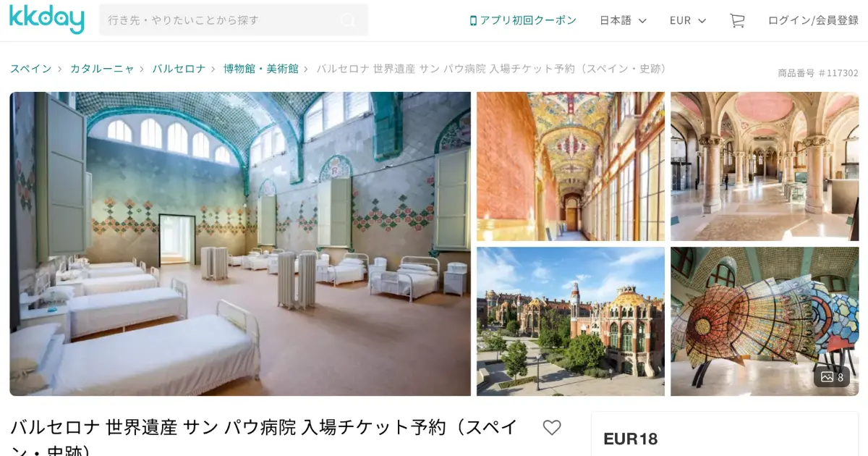Open ログイン/会員登録 login link
Image resolution: width=868 pixels, height=456 pixels.
[813, 20]
